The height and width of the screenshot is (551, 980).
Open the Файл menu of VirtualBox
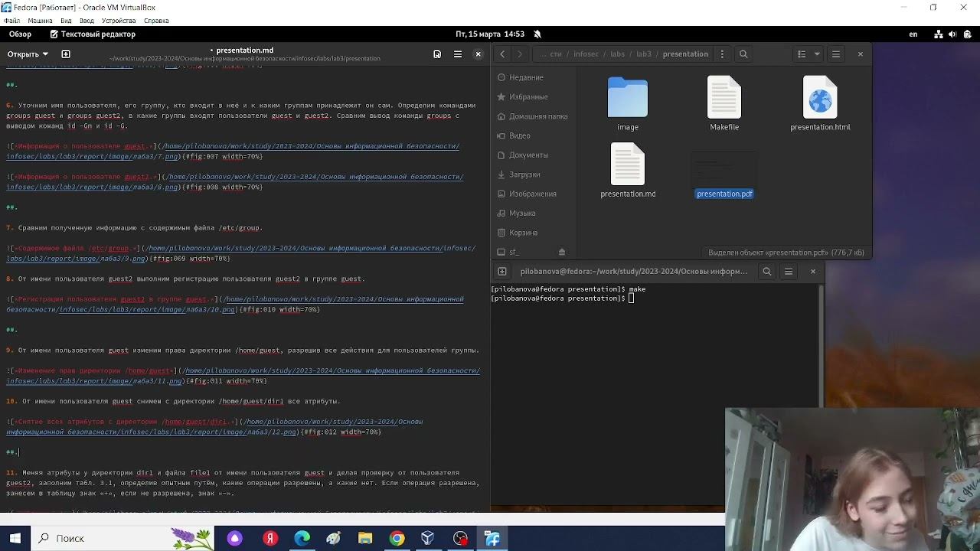point(11,21)
